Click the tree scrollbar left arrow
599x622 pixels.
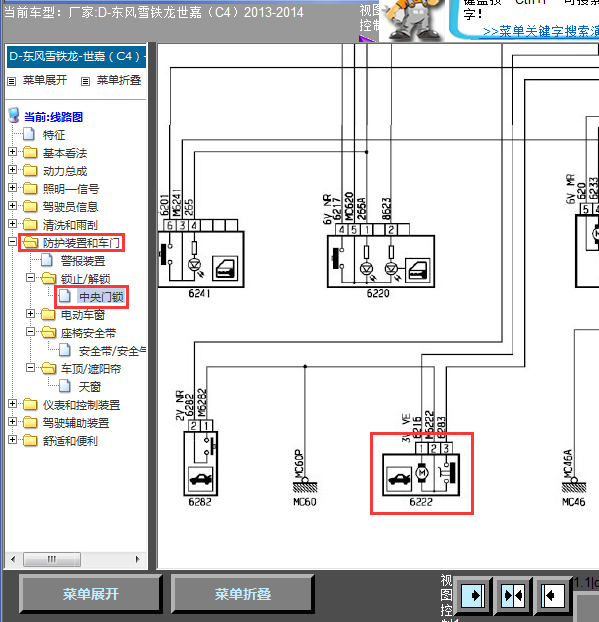coord(13,559)
